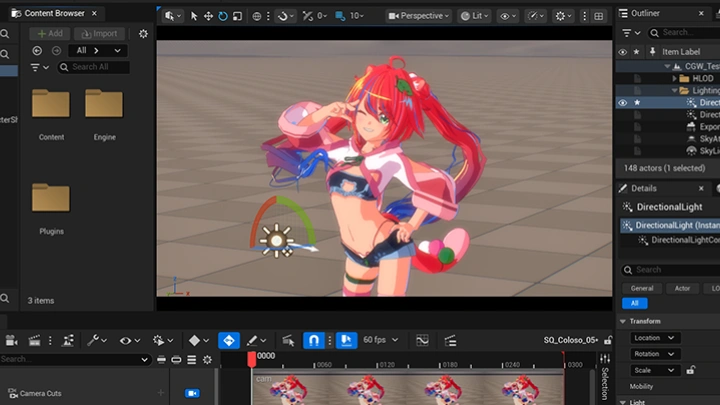
Task: Open Content Browser settings gear
Action: point(143,34)
